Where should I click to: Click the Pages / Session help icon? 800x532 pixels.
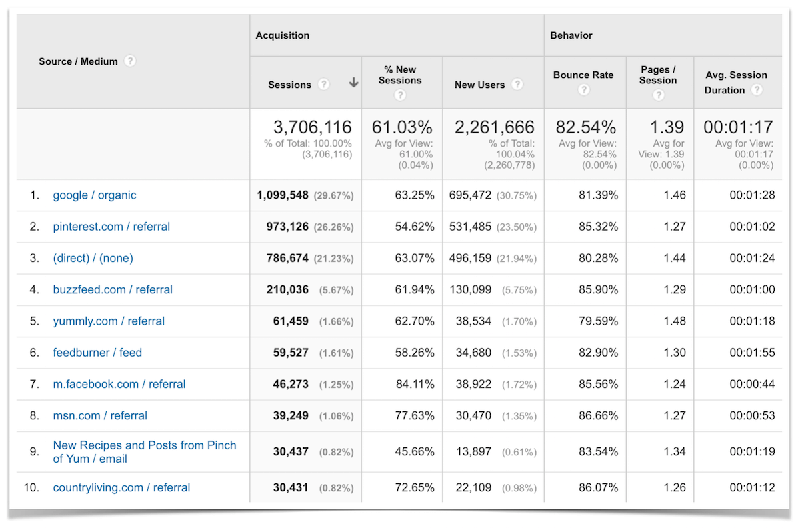click(x=658, y=95)
